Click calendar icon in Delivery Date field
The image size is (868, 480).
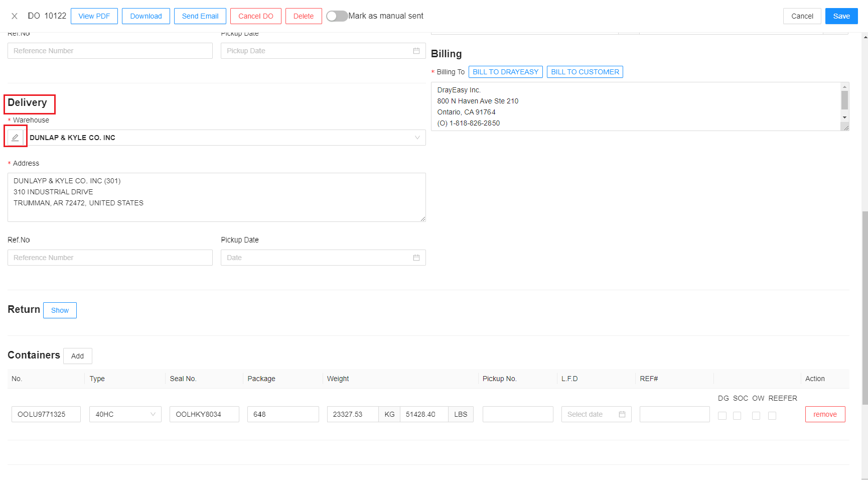(416, 258)
